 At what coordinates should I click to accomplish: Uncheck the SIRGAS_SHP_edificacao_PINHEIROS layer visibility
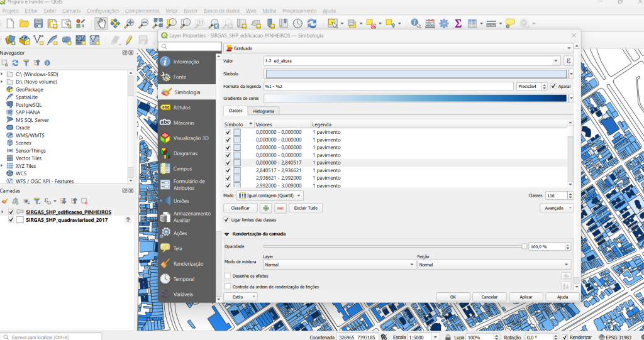[x=11, y=212]
